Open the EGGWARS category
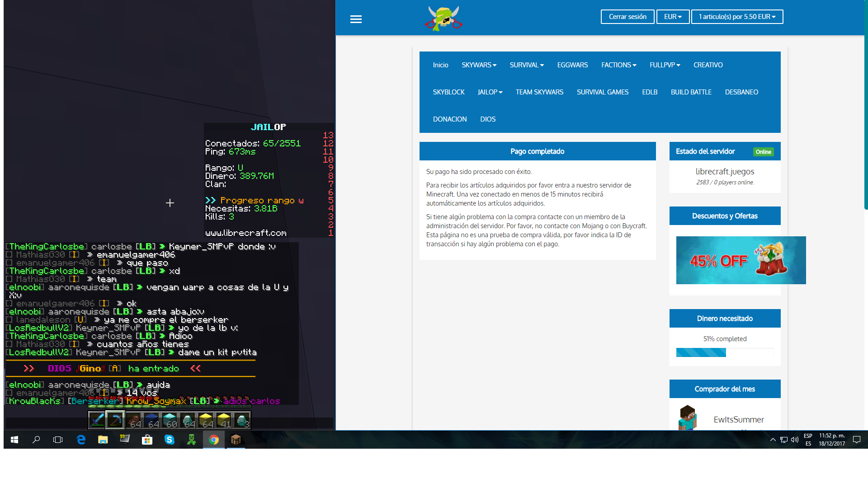 [572, 65]
